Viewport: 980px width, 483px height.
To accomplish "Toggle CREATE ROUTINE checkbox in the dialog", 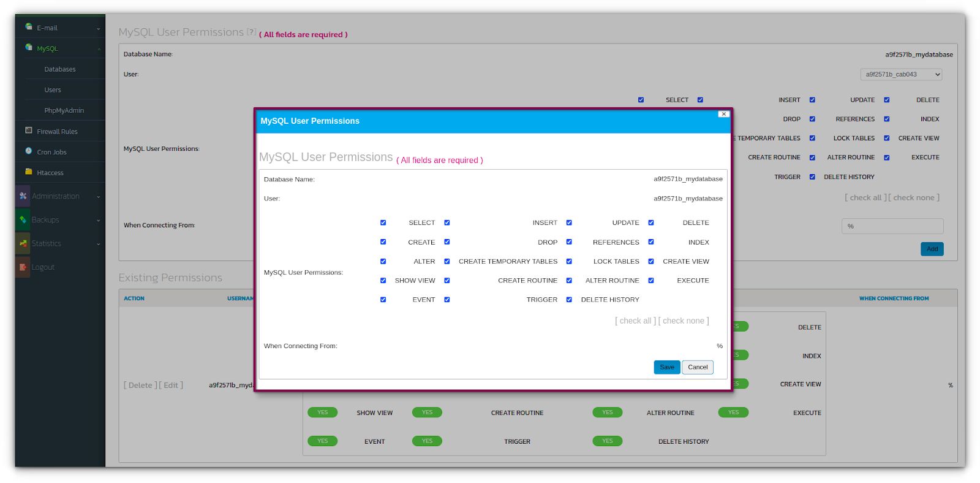I will click(x=447, y=280).
